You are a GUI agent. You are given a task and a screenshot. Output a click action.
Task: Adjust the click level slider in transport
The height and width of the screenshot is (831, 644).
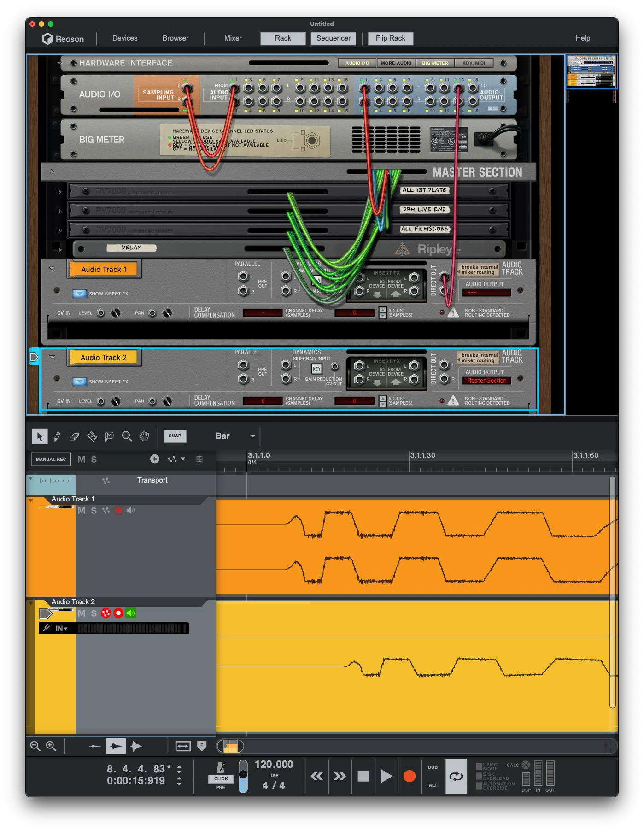click(x=243, y=776)
